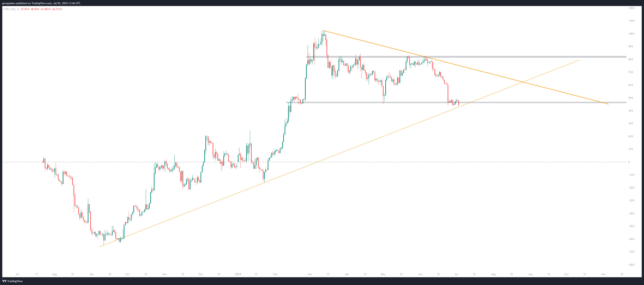Select the CVD (12M, 1) indicator label

(11, 9)
